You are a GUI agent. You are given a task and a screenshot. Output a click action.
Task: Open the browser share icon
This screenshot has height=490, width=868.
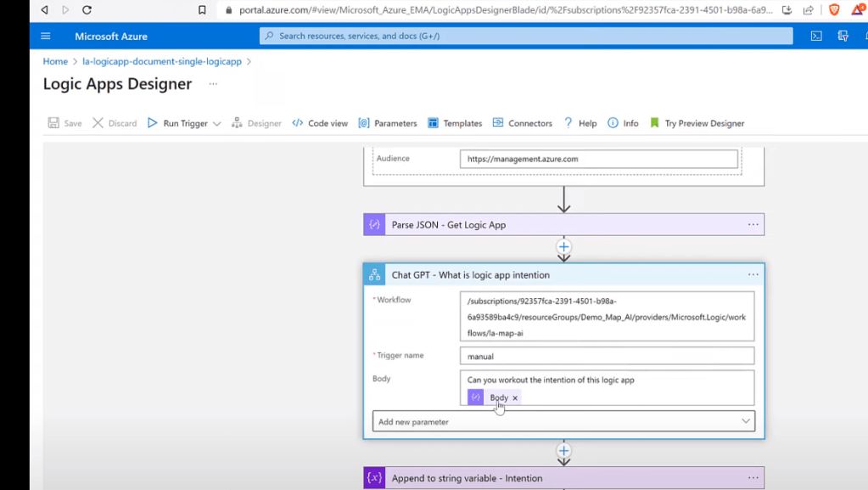coord(809,10)
